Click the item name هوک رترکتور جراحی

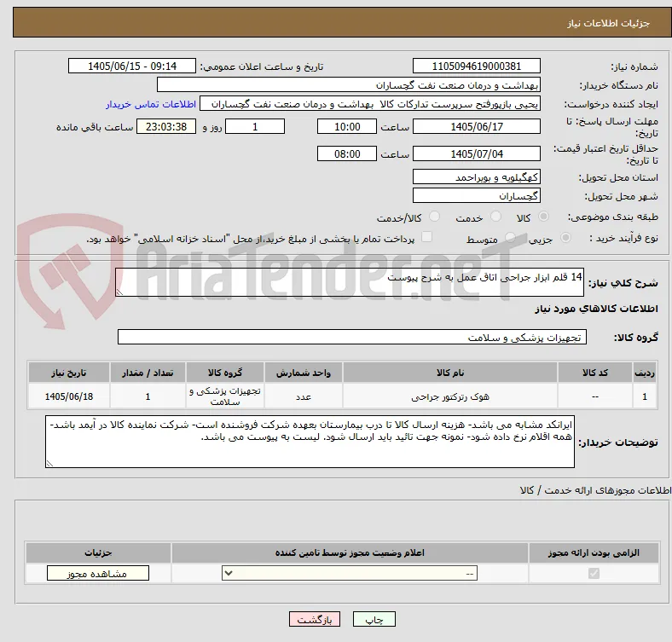point(450,396)
